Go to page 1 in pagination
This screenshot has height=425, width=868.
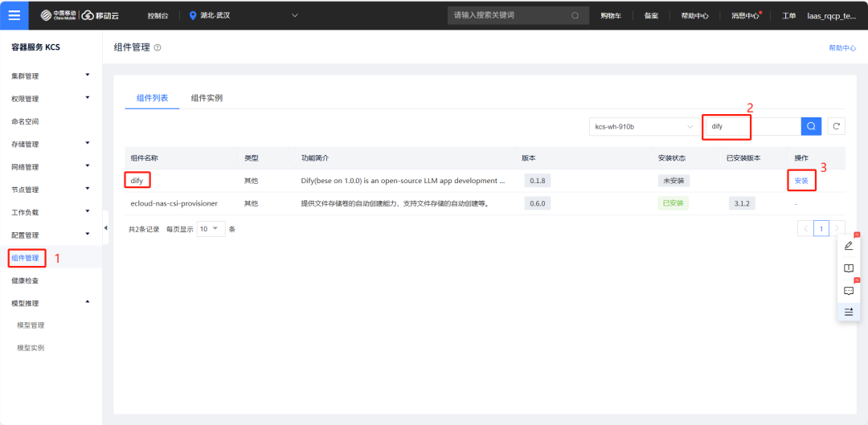(x=821, y=229)
